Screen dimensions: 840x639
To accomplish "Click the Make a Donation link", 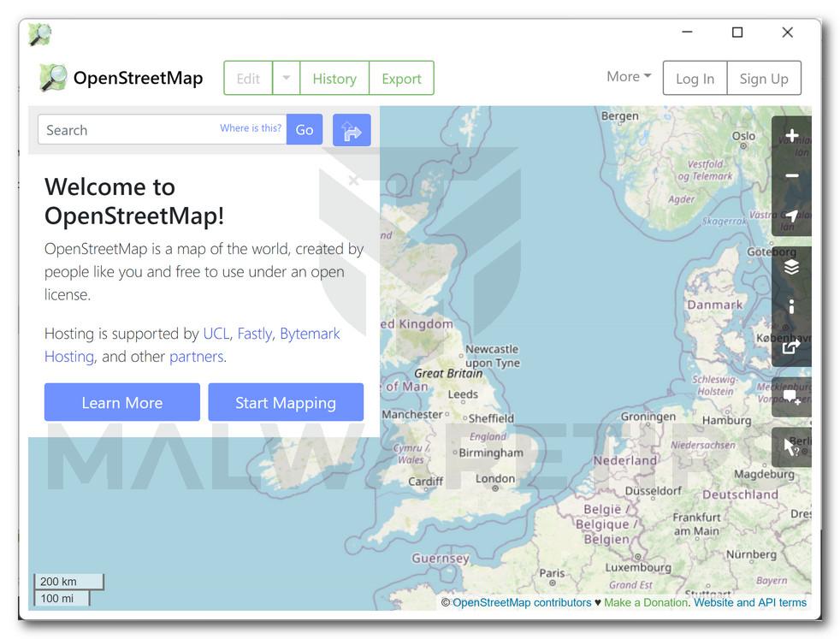I will (646, 602).
